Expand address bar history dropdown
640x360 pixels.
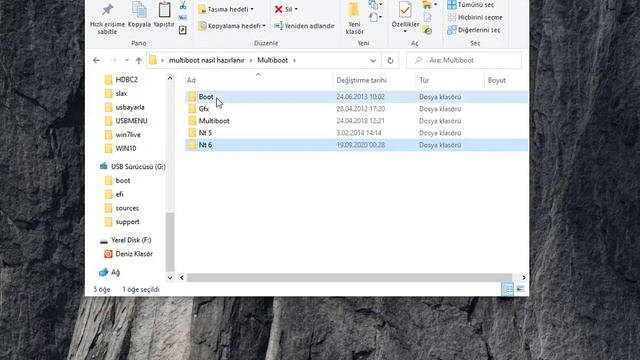[373, 60]
